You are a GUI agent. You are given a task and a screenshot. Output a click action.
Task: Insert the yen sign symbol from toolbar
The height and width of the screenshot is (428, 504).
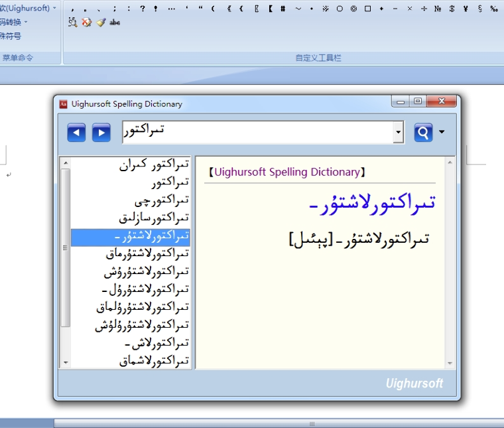click(466, 9)
